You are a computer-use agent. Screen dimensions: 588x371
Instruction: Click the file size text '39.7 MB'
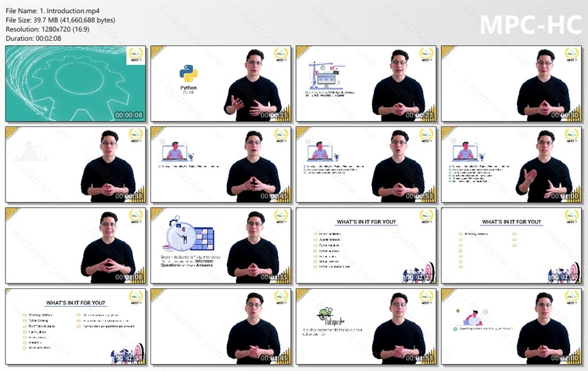[x=45, y=20]
